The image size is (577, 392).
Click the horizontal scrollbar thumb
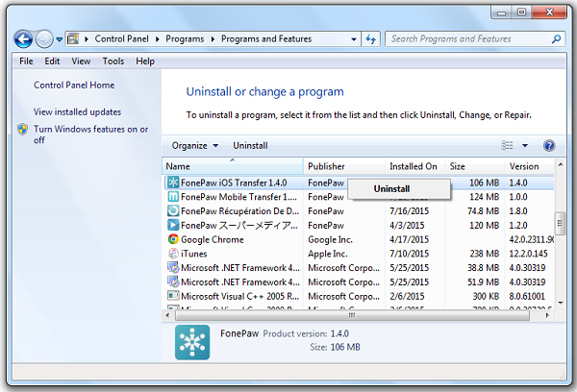click(353, 315)
